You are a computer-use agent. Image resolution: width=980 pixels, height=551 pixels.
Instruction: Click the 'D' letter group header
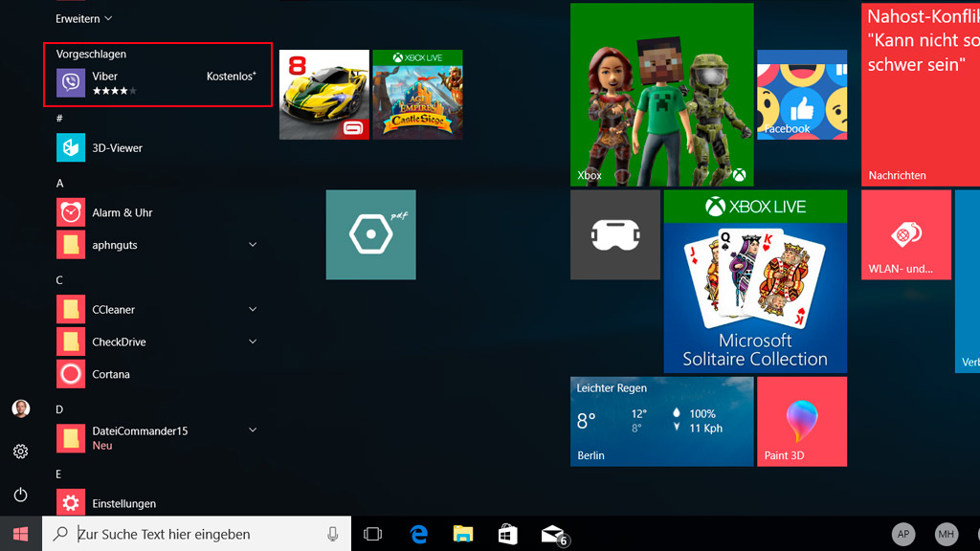[x=59, y=409]
